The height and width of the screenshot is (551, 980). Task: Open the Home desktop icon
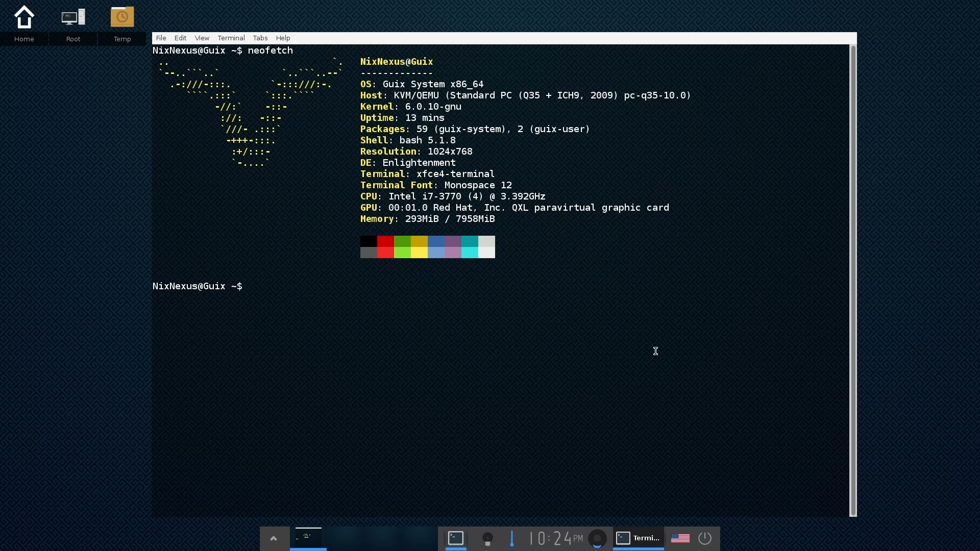[24, 18]
